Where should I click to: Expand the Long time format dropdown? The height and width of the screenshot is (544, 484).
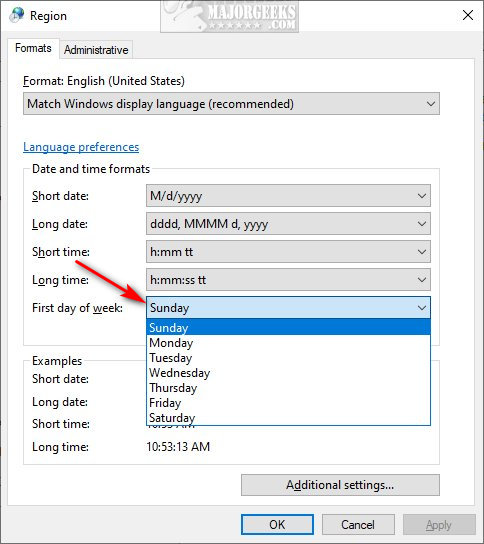click(288, 280)
